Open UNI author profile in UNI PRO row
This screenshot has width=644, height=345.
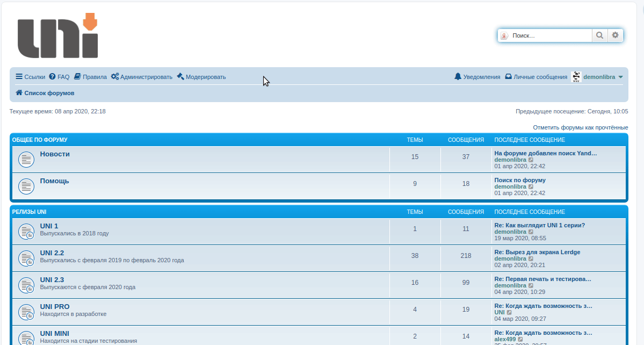pos(500,313)
